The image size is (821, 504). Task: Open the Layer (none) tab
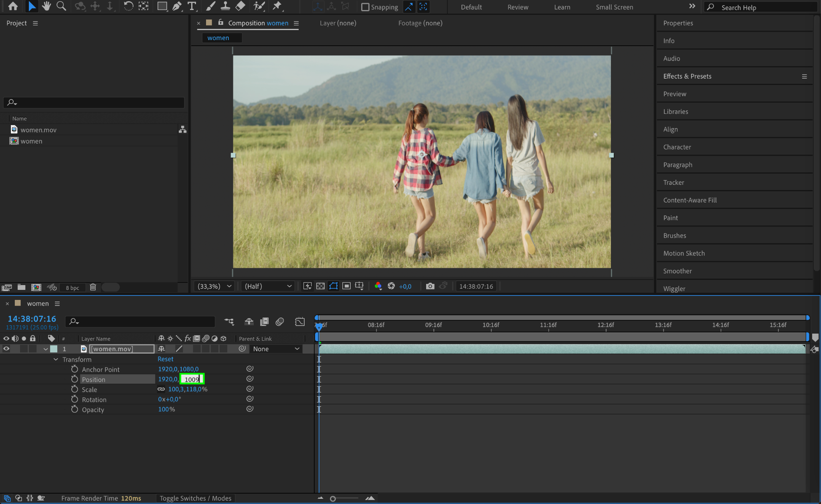click(338, 23)
